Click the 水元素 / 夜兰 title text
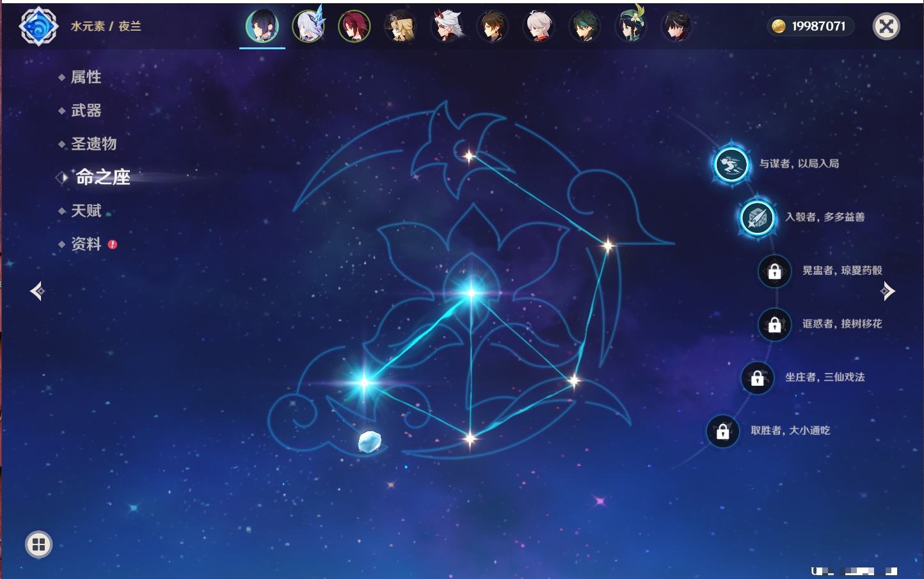924x579 pixels. click(106, 26)
